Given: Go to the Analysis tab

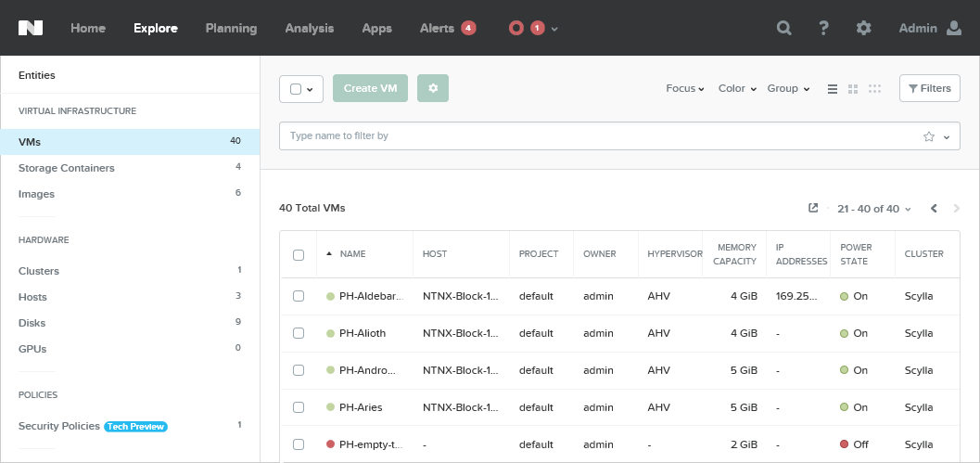Looking at the screenshot, I should point(309,28).
